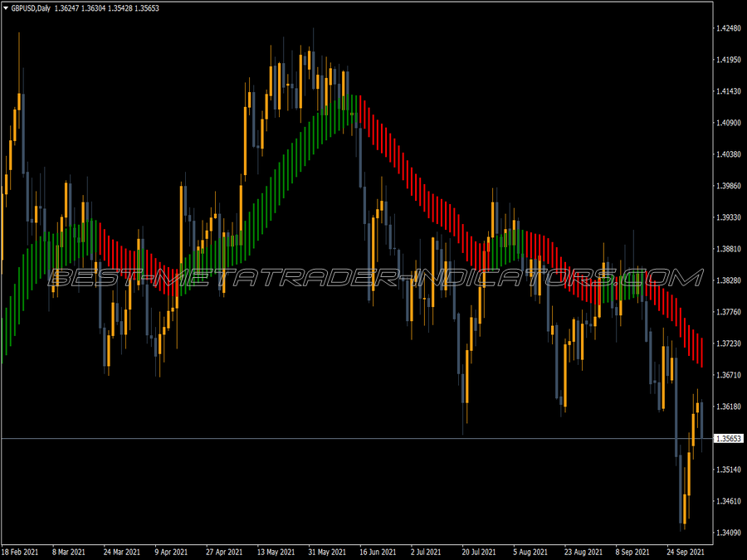
Task: Click date label 20 Jul 2021
Action: click(x=479, y=552)
